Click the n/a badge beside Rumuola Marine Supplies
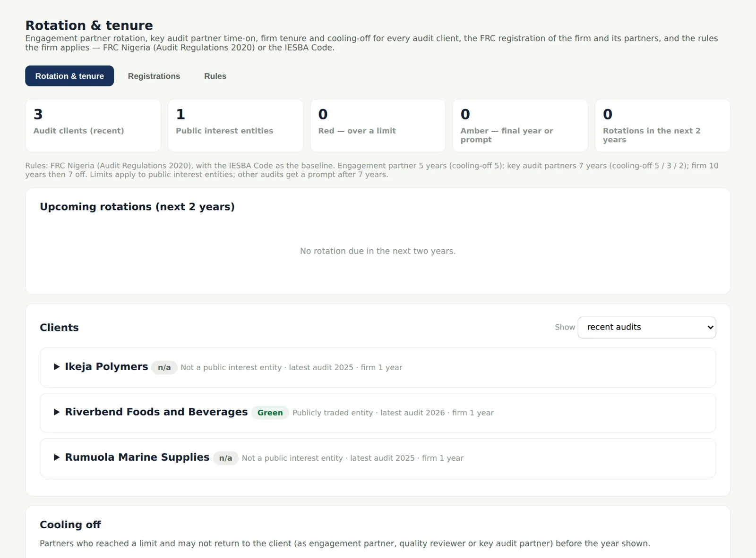Screen dimensions: 756x558 click(225, 458)
